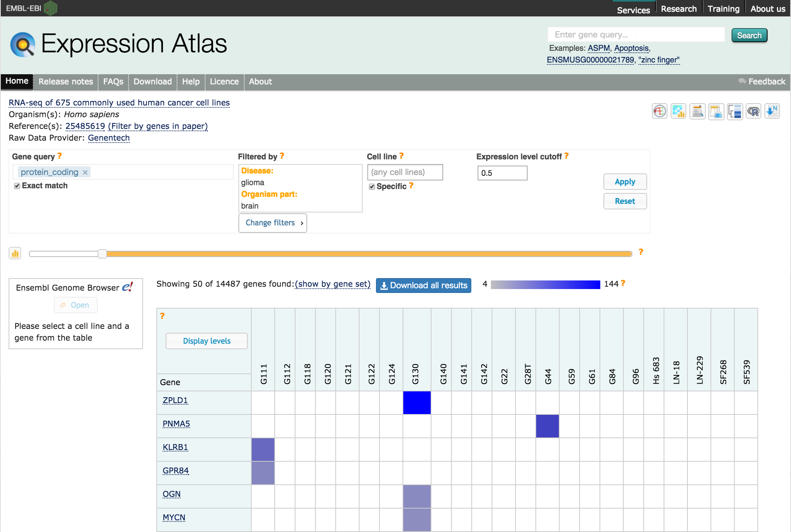Click the ZPLD1 G130 heatmap cell

(417, 403)
